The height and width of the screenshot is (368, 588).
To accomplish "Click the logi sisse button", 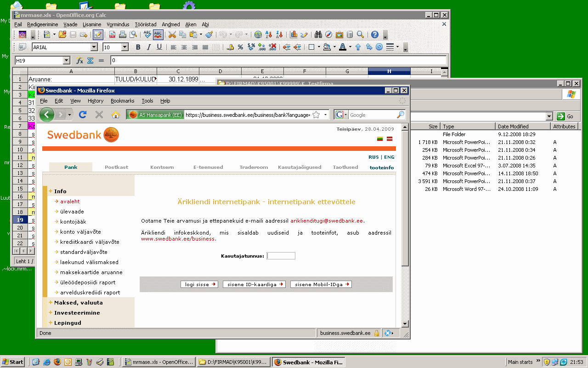I will click(199, 284).
